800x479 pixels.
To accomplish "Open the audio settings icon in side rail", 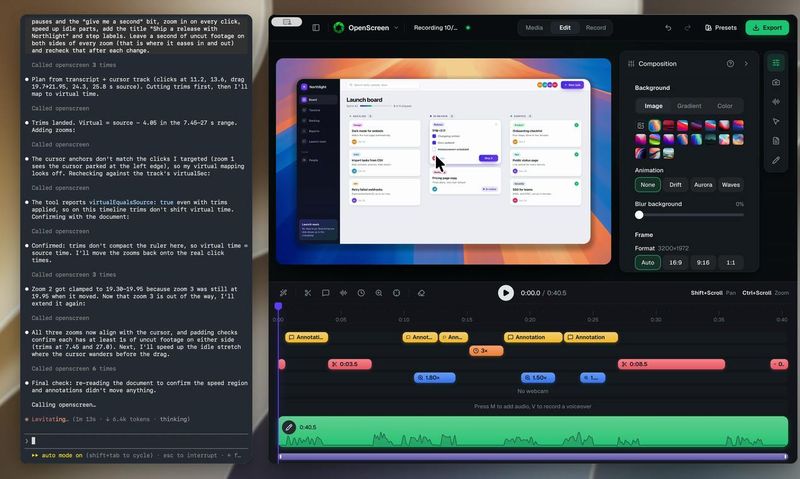I will [x=776, y=102].
